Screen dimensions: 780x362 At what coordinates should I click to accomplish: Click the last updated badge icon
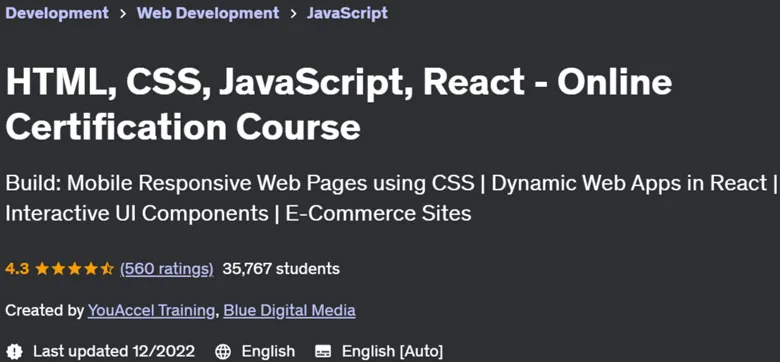point(14,352)
